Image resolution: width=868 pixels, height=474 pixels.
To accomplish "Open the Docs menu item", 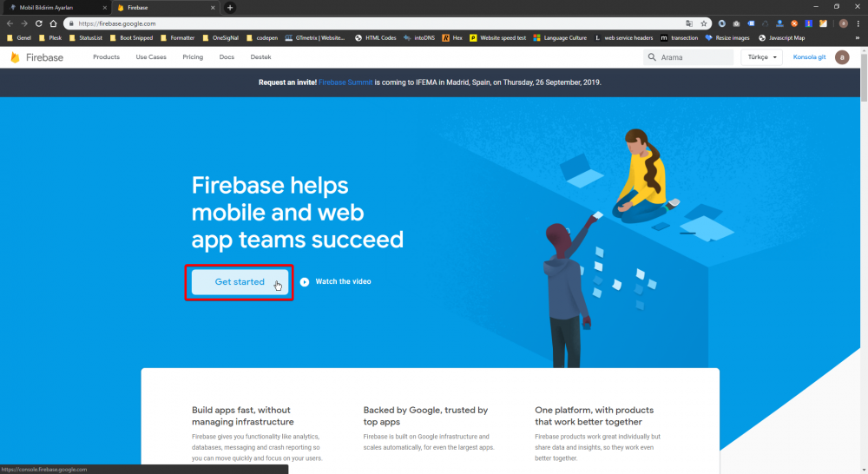I will [x=227, y=57].
